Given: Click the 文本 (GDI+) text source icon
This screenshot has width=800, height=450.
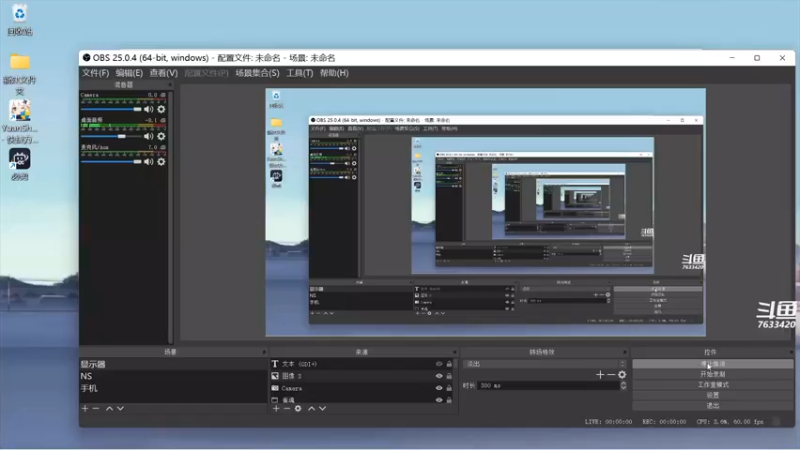Looking at the screenshot, I should (275, 364).
